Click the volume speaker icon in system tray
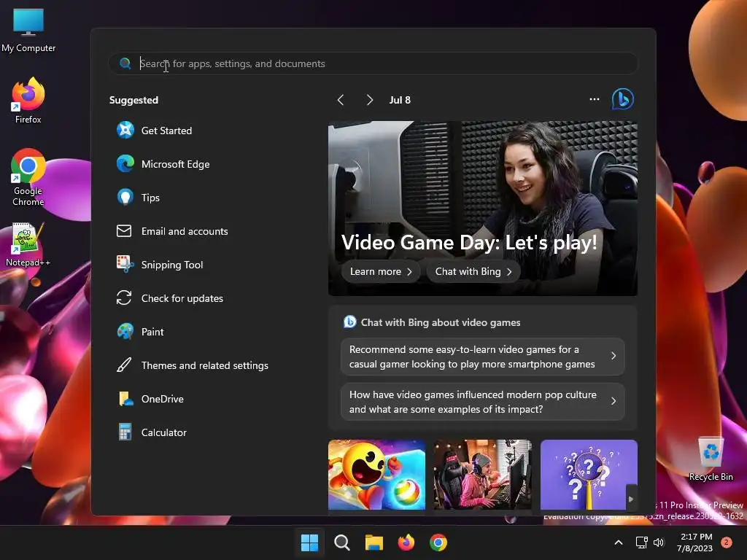The height and width of the screenshot is (560, 747). [x=659, y=542]
